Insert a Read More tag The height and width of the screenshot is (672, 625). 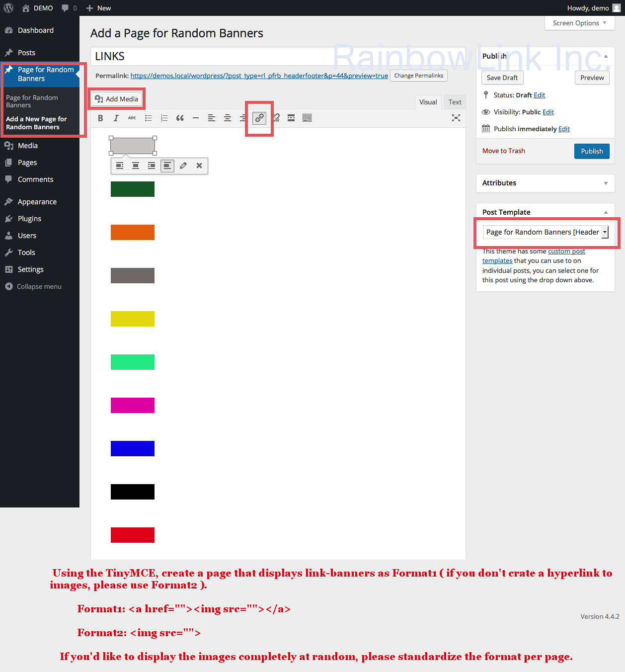click(x=291, y=118)
